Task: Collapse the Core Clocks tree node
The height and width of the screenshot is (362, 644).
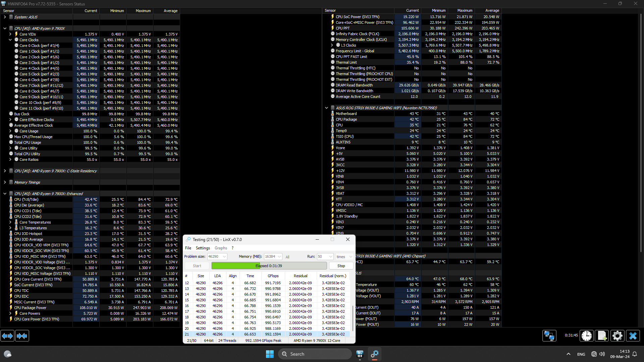Action: pos(10,40)
